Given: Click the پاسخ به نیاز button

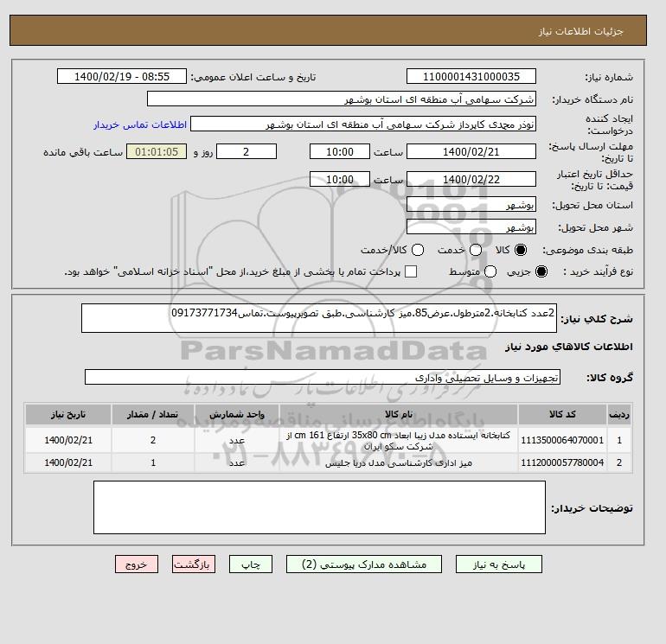Looking at the screenshot, I should click(499, 564).
